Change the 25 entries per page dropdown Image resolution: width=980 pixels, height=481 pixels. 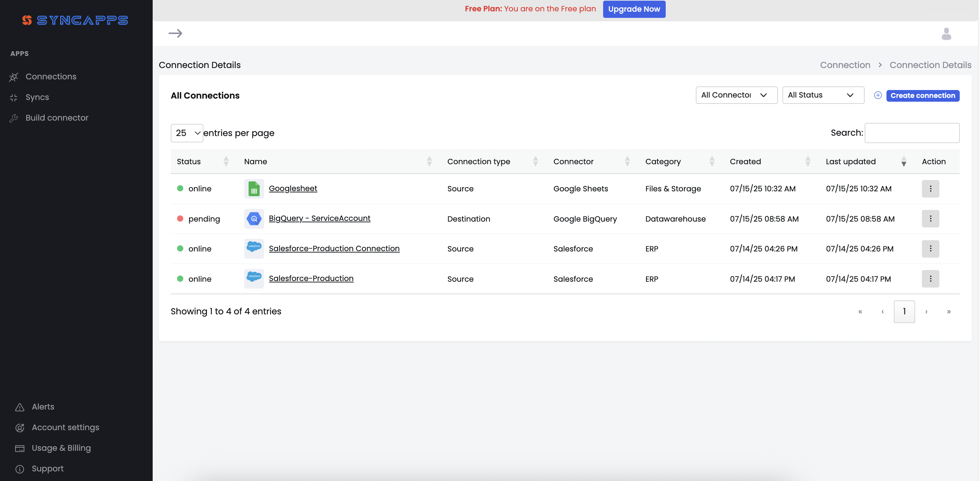[187, 133]
